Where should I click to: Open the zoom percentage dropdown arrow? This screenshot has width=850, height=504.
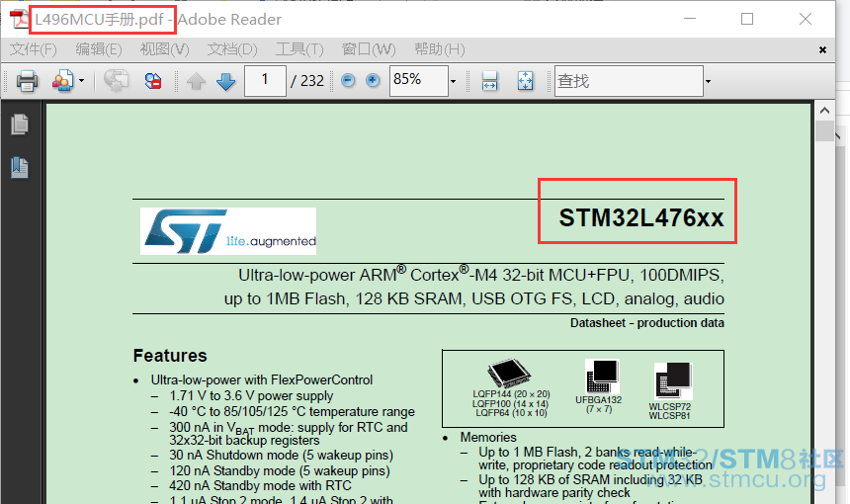point(454,81)
